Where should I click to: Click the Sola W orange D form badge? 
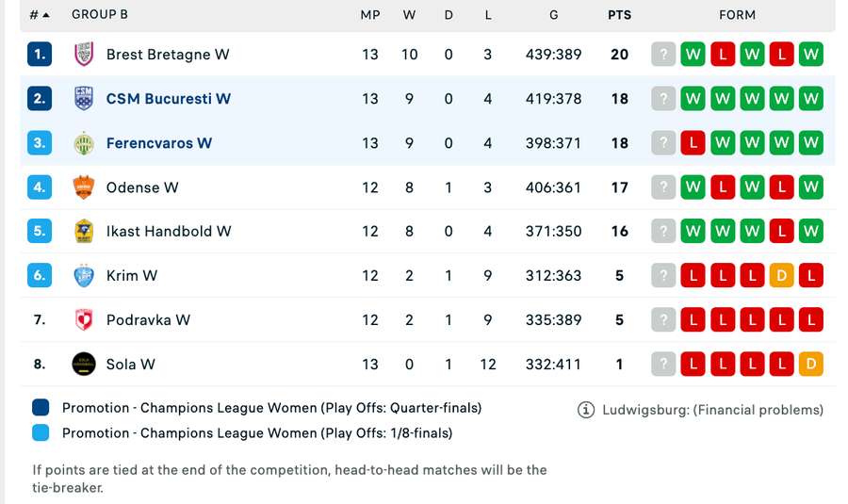point(810,365)
